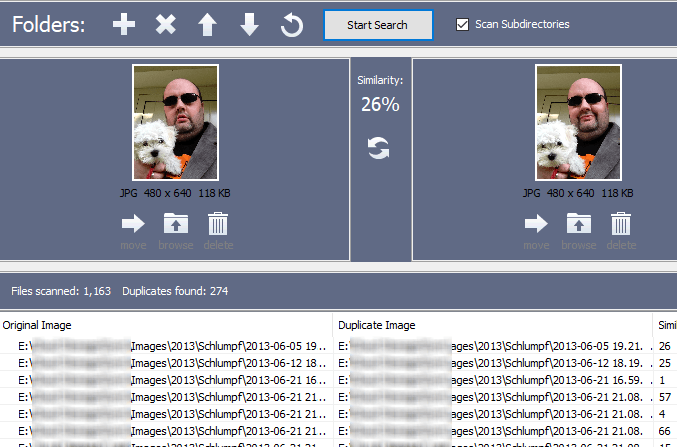The image size is (677, 447).
Task: Select original path 2013-06-21 16
Action: click(172, 380)
